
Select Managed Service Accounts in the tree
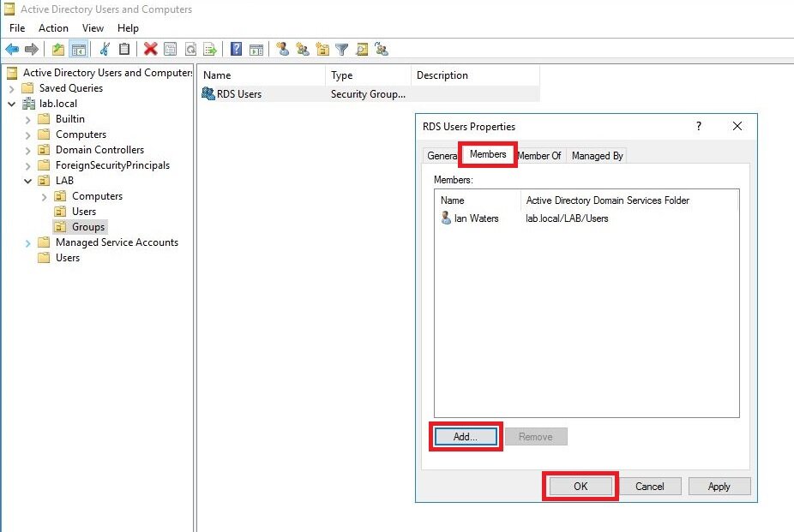[x=117, y=242]
